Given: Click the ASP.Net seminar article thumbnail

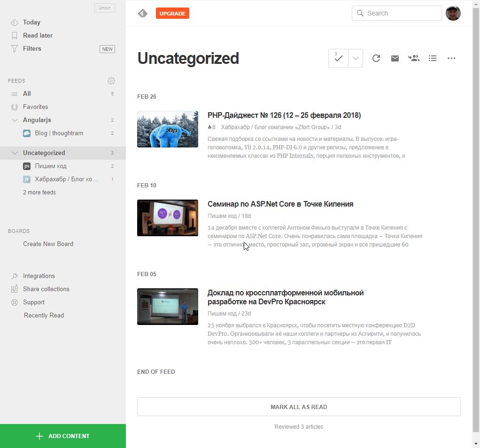Looking at the screenshot, I should point(168,218).
